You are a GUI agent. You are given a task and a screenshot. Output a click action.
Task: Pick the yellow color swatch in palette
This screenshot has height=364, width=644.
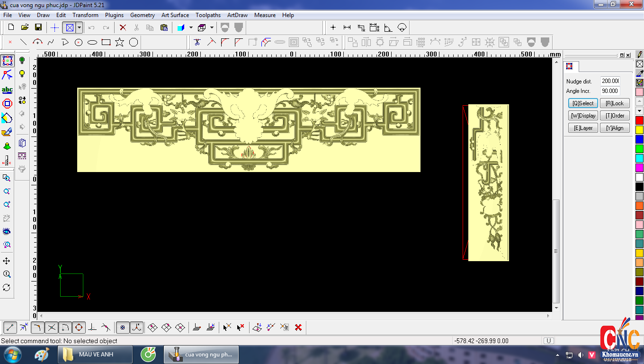(x=639, y=129)
